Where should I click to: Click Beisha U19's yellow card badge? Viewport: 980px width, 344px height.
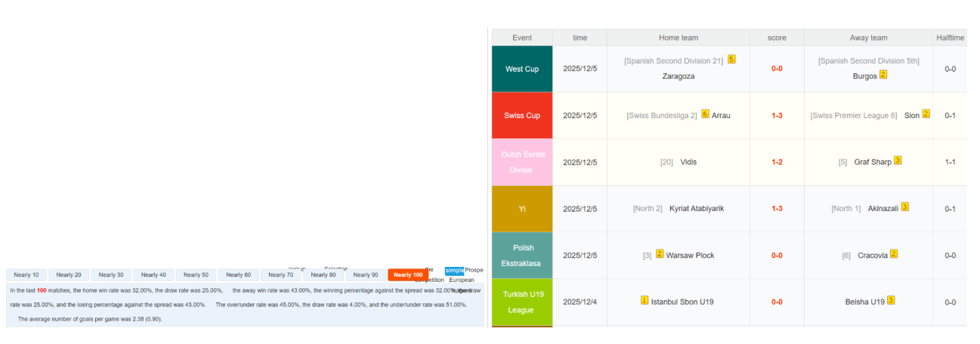891,300
